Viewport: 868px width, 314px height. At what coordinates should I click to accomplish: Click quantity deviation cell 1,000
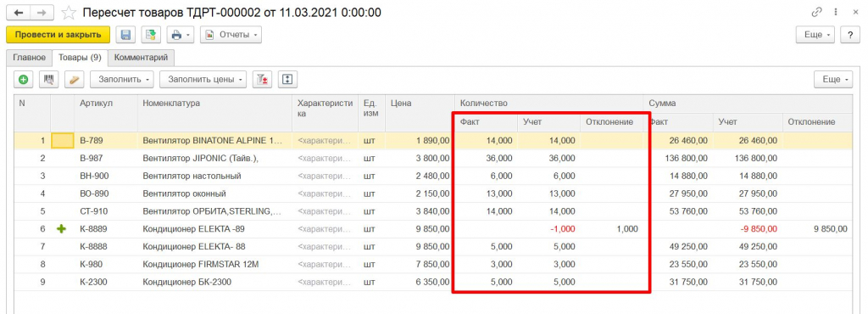[611, 229]
